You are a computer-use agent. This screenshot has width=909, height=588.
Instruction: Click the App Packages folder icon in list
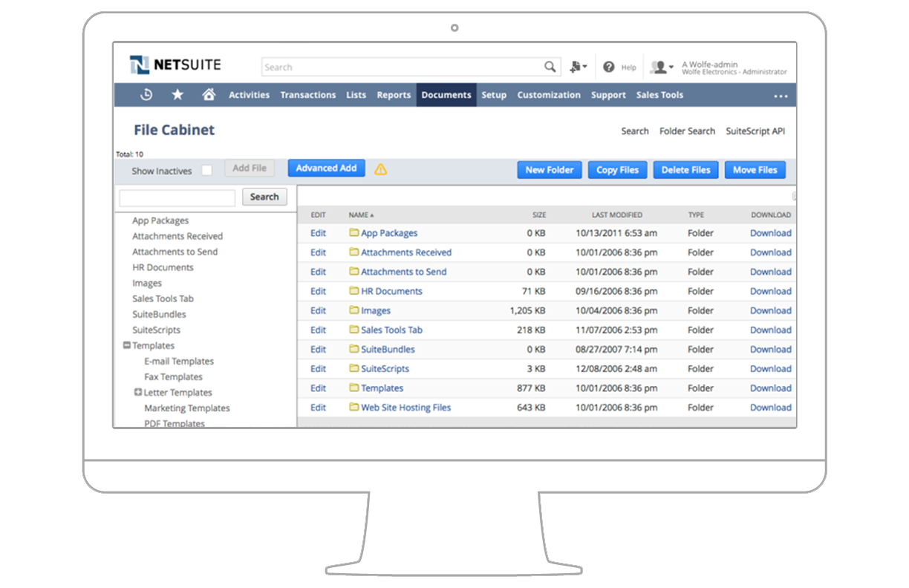pos(354,232)
